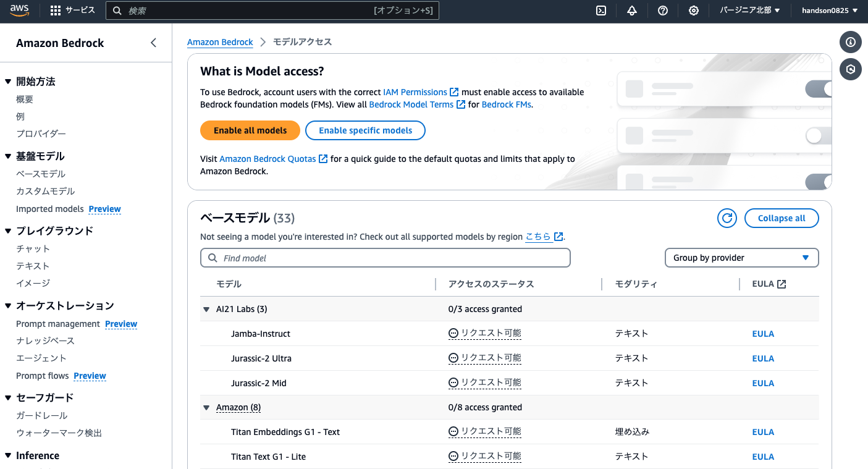Open the hexagon tools panel icon

coord(851,69)
